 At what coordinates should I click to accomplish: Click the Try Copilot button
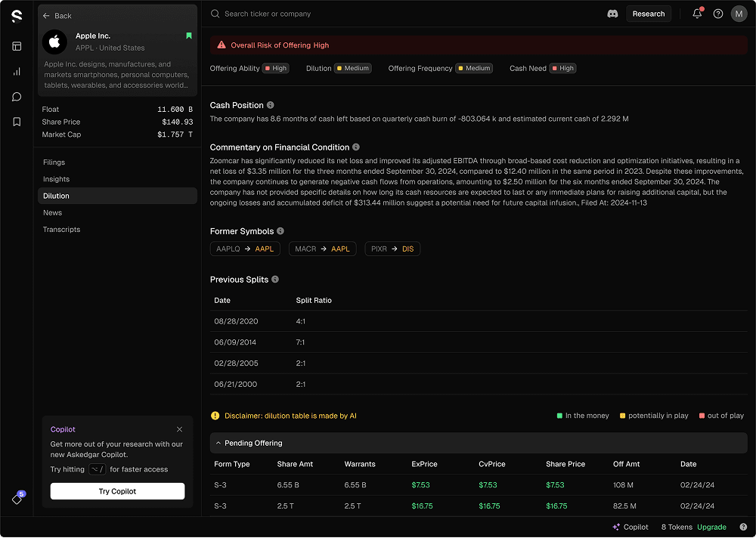[x=117, y=491]
